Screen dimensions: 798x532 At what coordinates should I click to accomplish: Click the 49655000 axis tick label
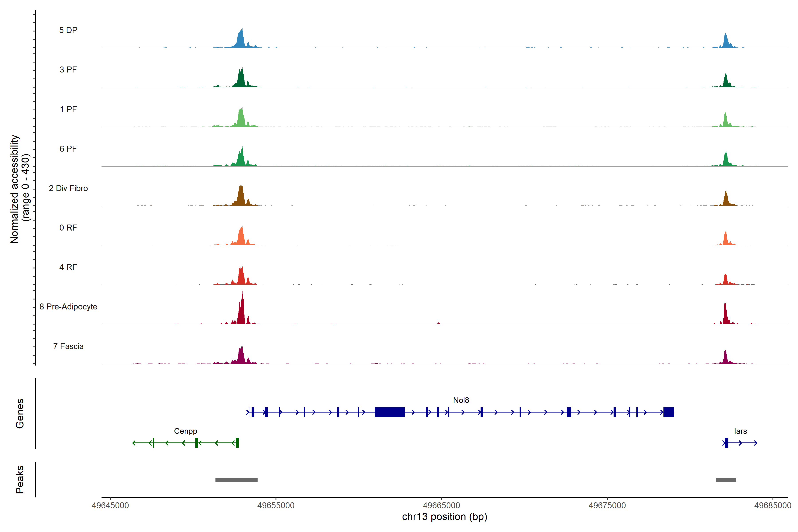click(x=276, y=506)
